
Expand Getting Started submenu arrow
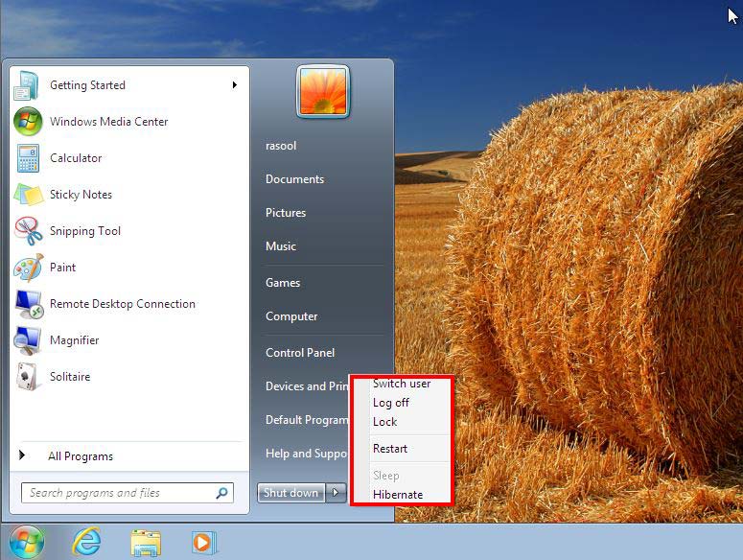(234, 85)
